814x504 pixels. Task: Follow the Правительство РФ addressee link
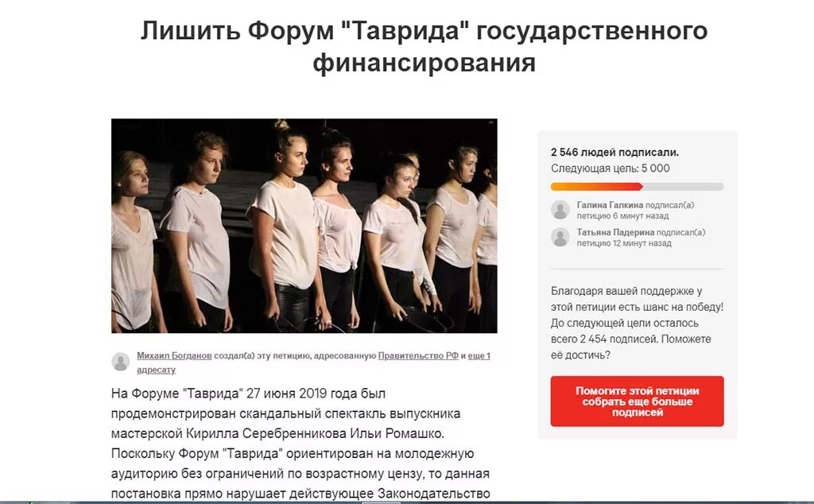click(x=418, y=355)
